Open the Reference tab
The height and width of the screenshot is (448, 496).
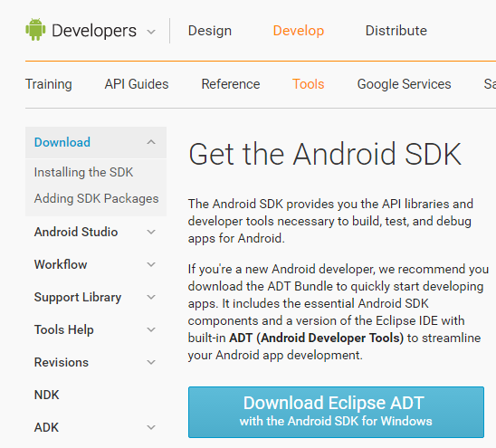(231, 84)
